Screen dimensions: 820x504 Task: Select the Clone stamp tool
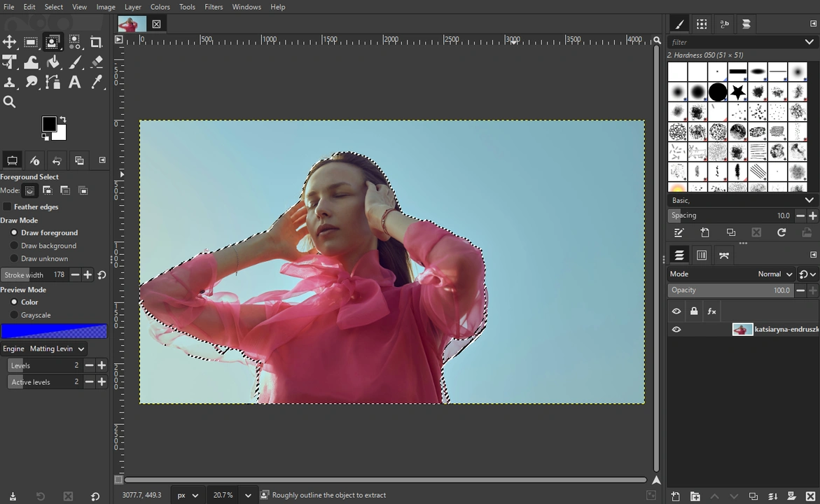(x=9, y=82)
